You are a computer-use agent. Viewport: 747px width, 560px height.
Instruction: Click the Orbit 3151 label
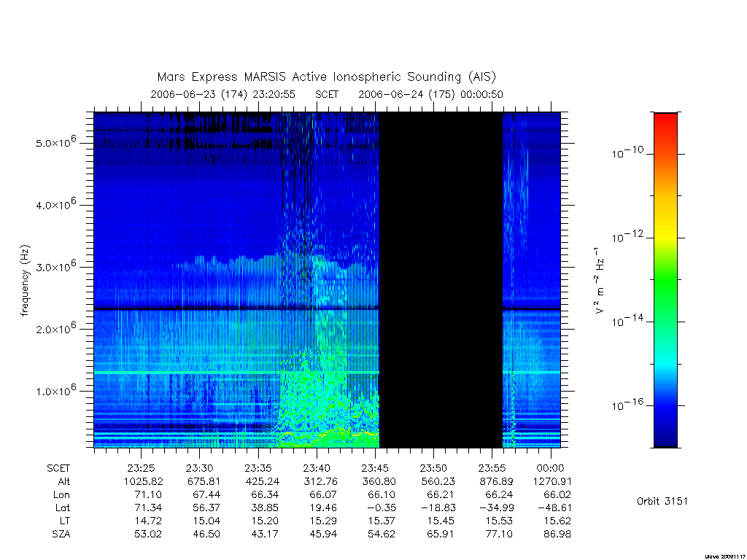point(662,501)
